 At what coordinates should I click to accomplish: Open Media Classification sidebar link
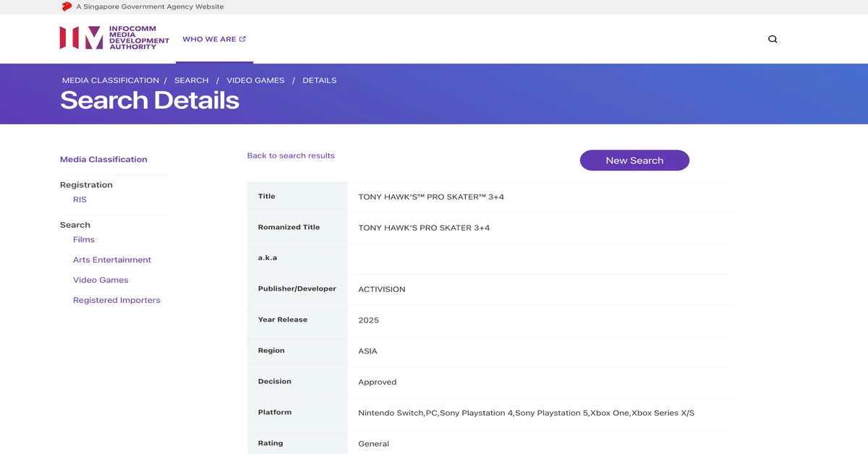point(103,160)
